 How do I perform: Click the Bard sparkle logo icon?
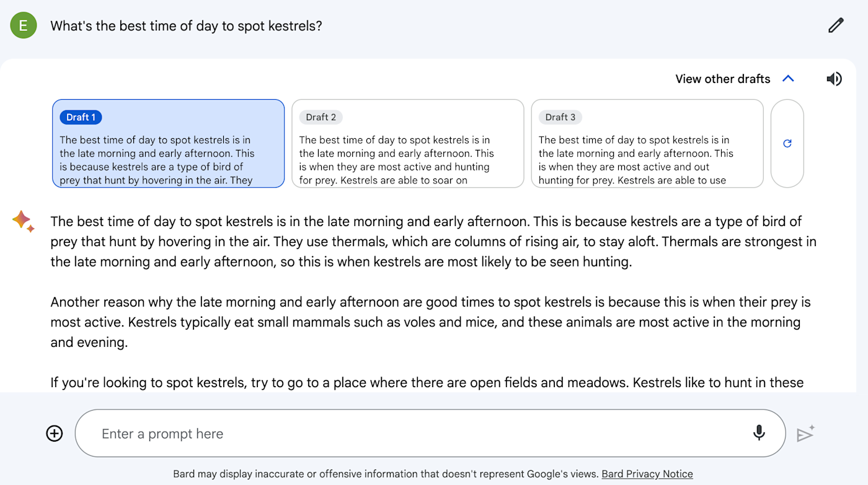click(x=23, y=221)
